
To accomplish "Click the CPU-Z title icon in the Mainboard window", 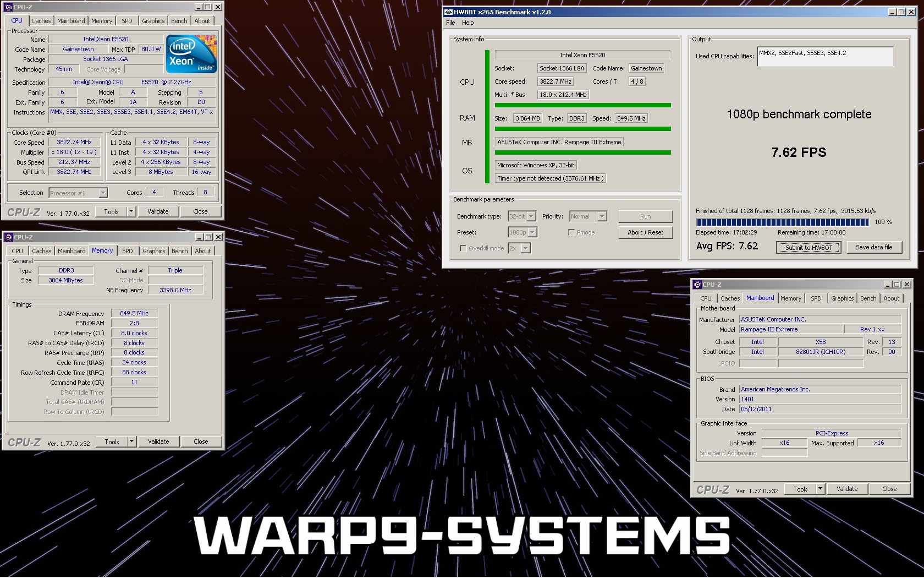I will click(697, 285).
